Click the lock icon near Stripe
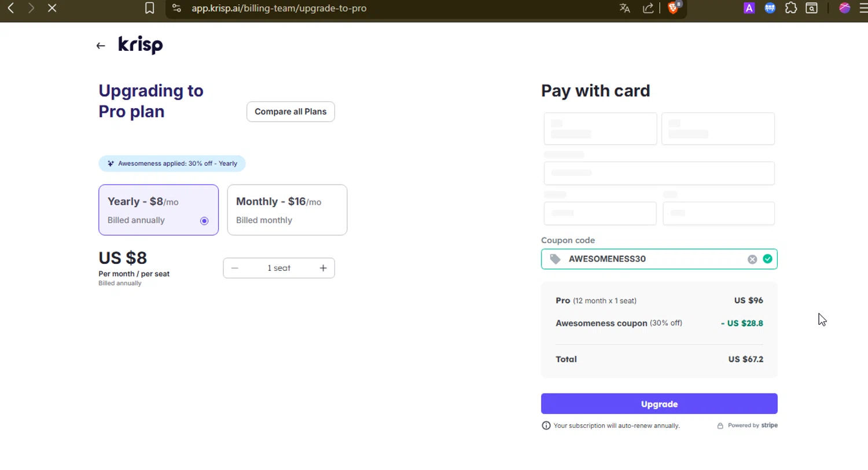 point(720,425)
